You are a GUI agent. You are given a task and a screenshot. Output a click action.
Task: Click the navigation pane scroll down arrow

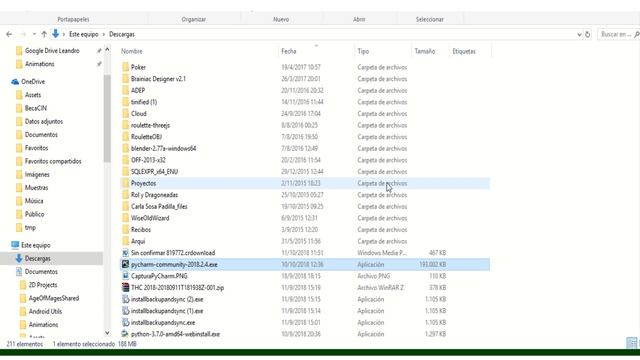click(107, 333)
